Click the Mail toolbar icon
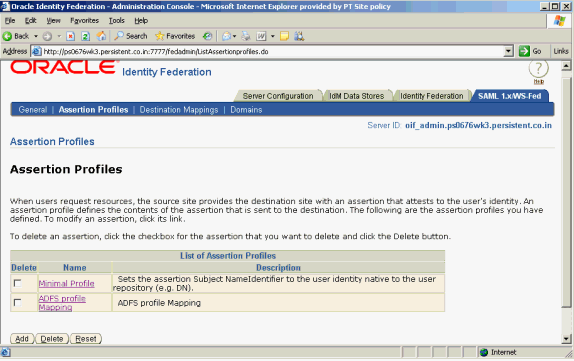Viewport: 574px width, 361px height. point(227,36)
